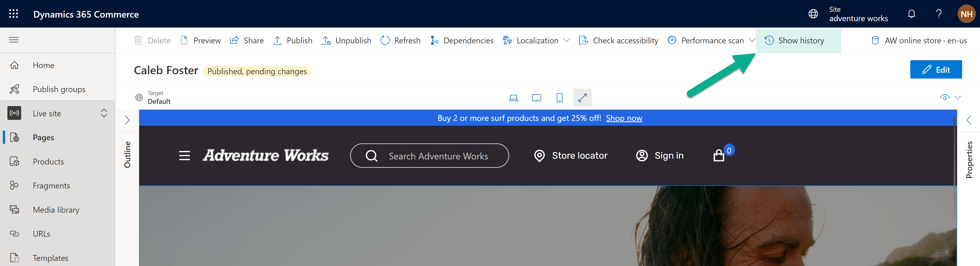Collapse the Properties panel
Viewport: 980px width, 266px height.
[969, 120]
